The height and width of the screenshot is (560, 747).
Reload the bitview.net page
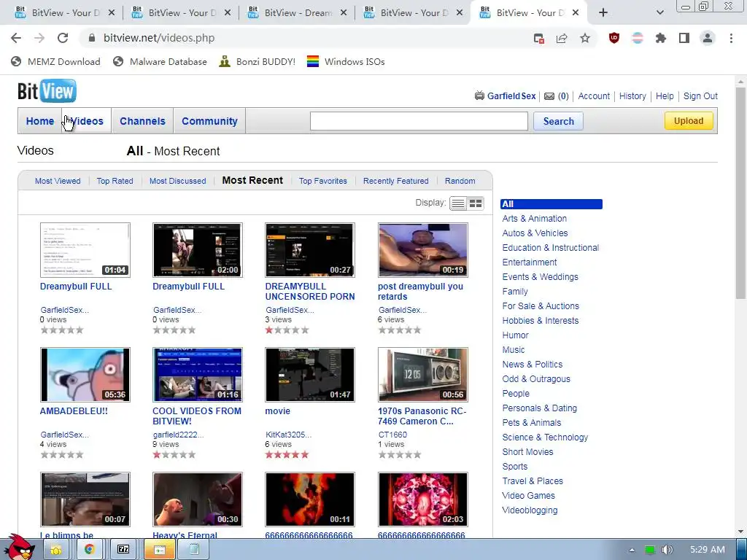tap(63, 38)
